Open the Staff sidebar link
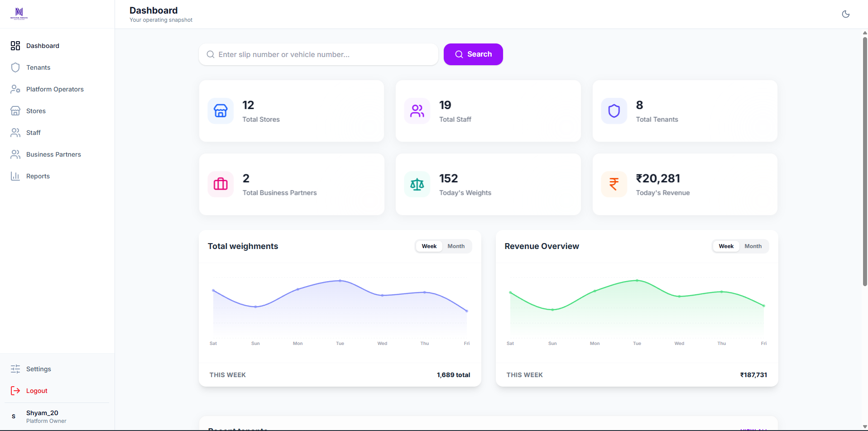The height and width of the screenshot is (431, 868). [x=57, y=133]
